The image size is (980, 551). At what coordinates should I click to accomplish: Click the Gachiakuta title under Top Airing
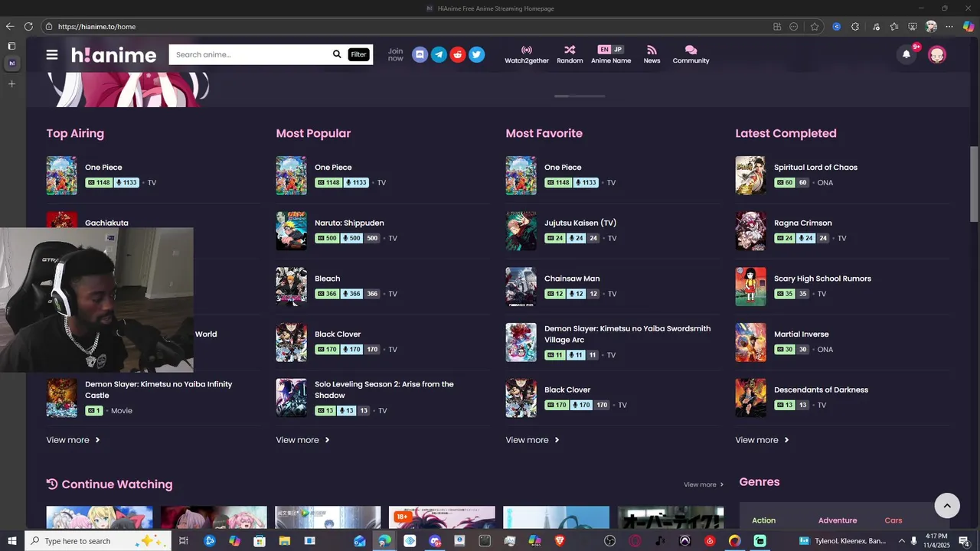click(106, 223)
